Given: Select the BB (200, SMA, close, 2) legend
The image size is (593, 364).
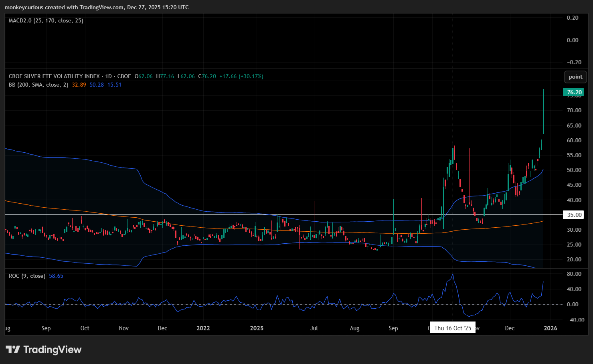Looking at the screenshot, I should tap(38, 85).
